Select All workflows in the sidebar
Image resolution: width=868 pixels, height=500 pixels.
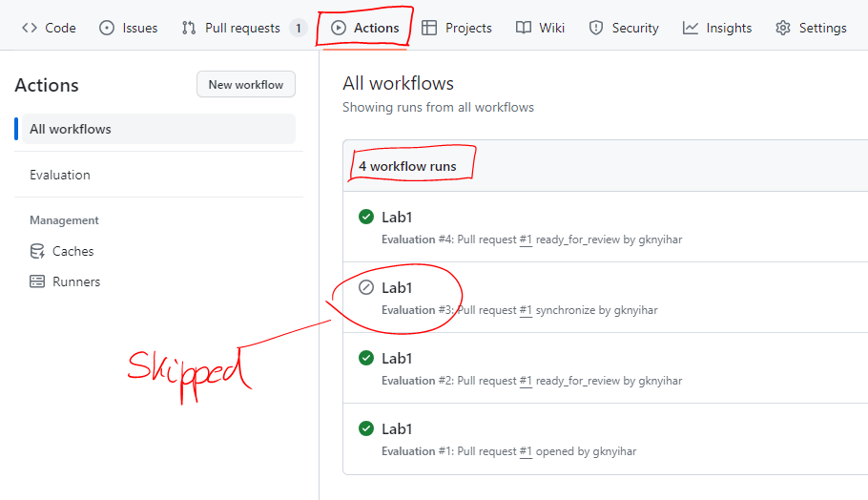pos(71,129)
